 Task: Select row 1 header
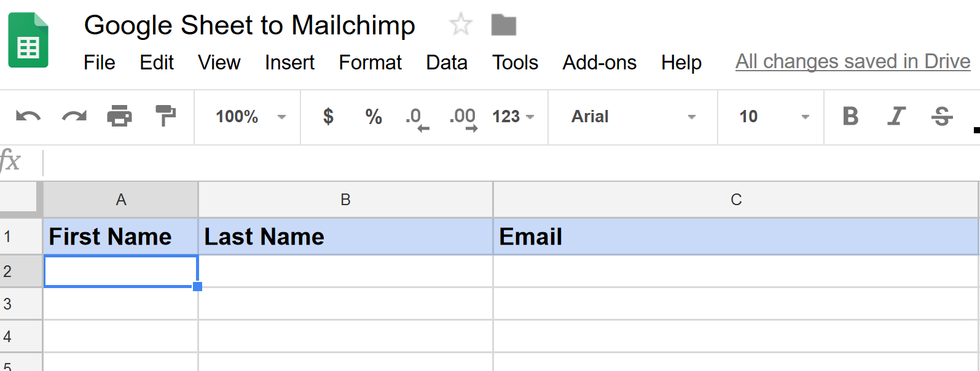point(21,236)
